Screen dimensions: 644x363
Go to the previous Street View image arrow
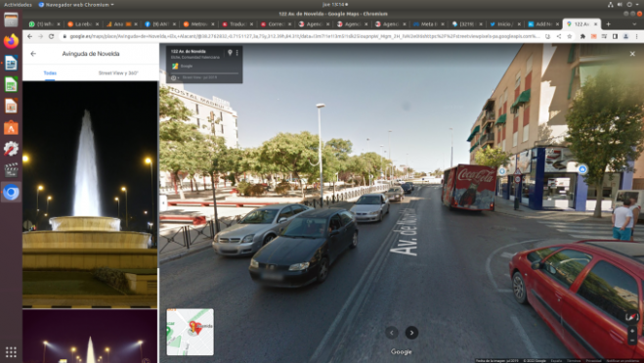coord(392,333)
